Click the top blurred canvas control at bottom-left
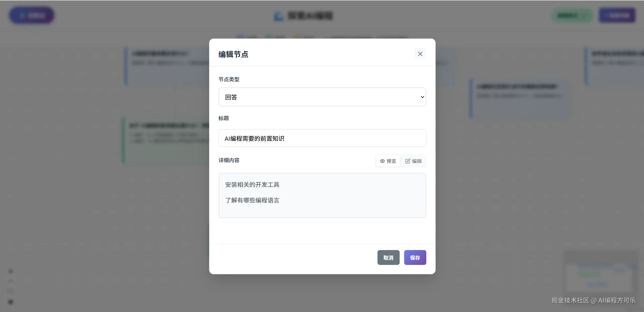 coord(11,271)
